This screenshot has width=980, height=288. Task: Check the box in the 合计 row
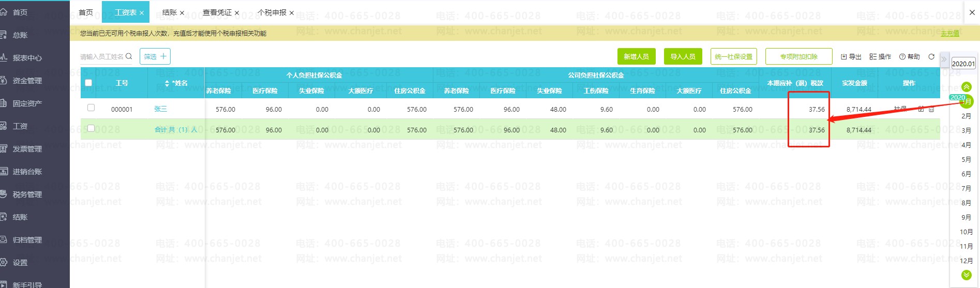tap(91, 128)
